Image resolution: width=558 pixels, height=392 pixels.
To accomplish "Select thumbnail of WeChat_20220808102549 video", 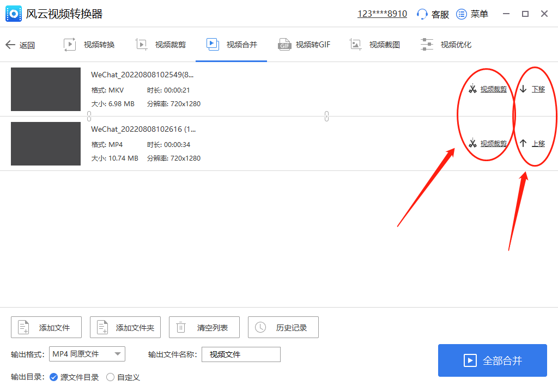I will click(x=46, y=89).
